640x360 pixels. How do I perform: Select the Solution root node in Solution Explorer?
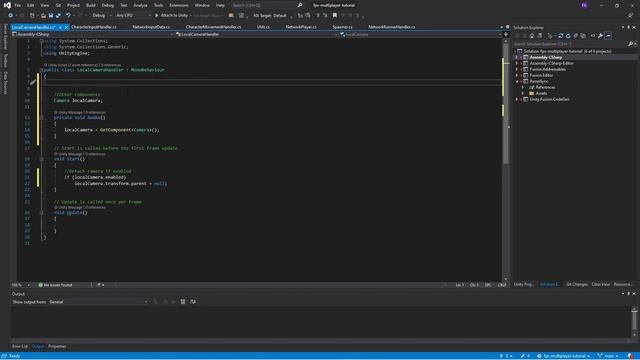pyautogui.click(x=567, y=51)
